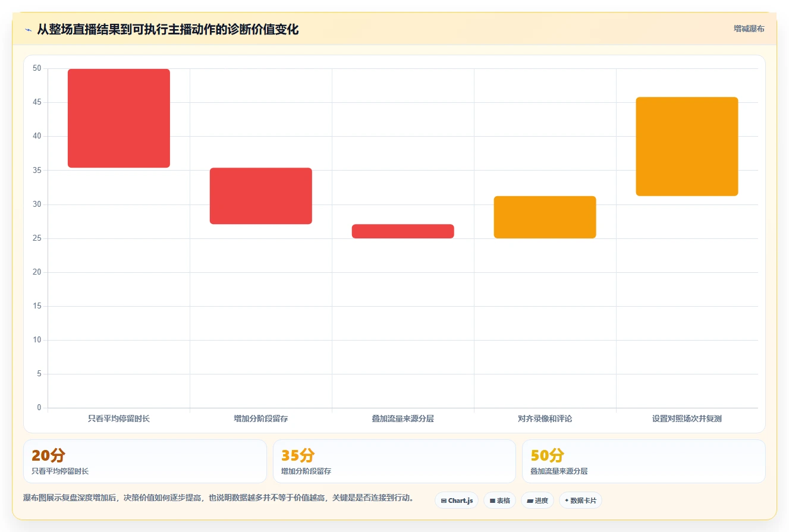Select the red bar for 只看平均停留时长
This screenshot has height=532, width=789.
[x=119, y=118]
